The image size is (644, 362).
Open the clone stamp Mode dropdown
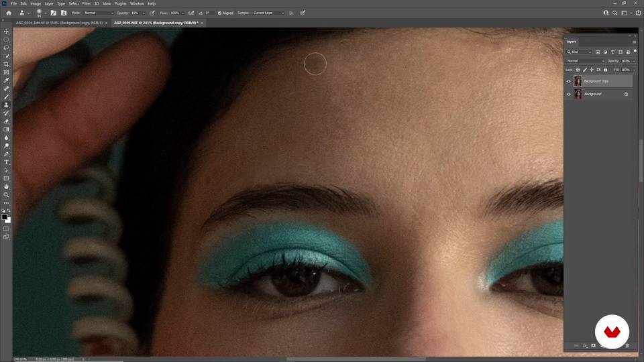pos(98,13)
